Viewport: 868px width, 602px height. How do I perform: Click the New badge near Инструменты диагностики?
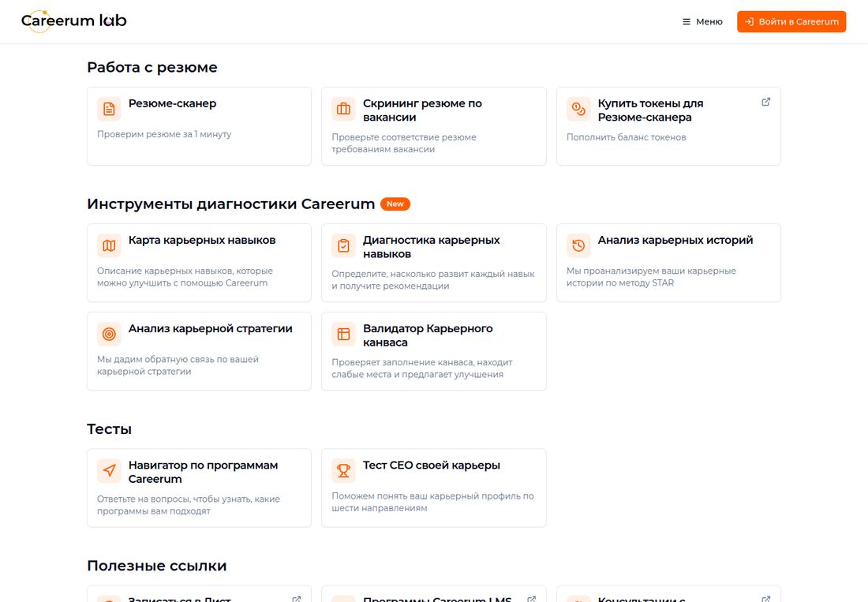pyautogui.click(x=395, y=204)
